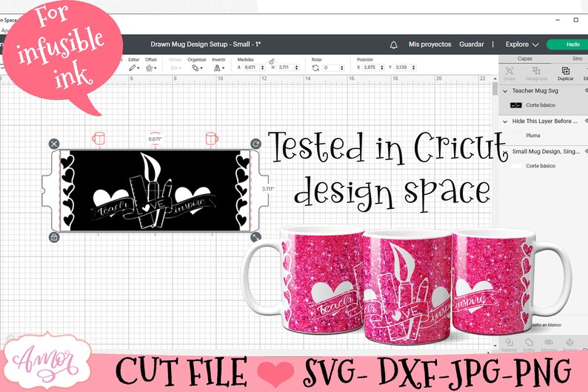The width and height of the screenshot is (588, 392).
Task: Click the X position input field
Action: click(370, 67)
